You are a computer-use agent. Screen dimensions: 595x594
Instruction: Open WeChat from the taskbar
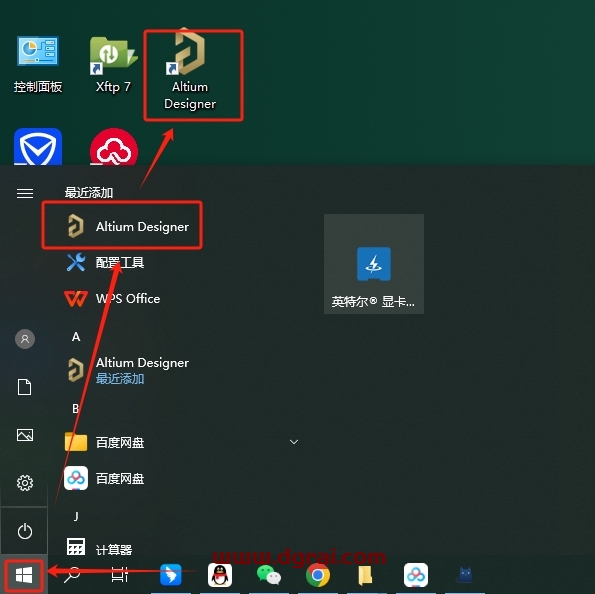click(269, 575)
